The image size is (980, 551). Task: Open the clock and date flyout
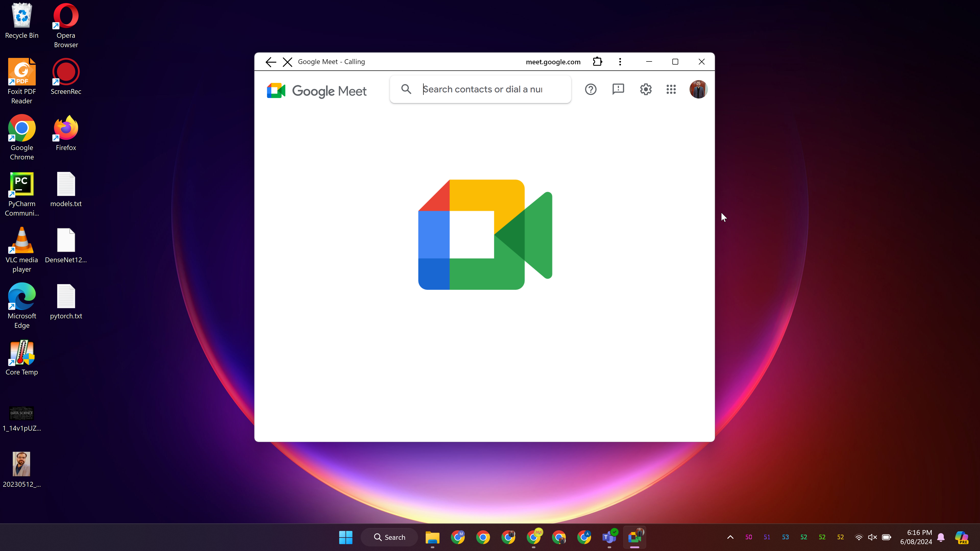[916, 537]
